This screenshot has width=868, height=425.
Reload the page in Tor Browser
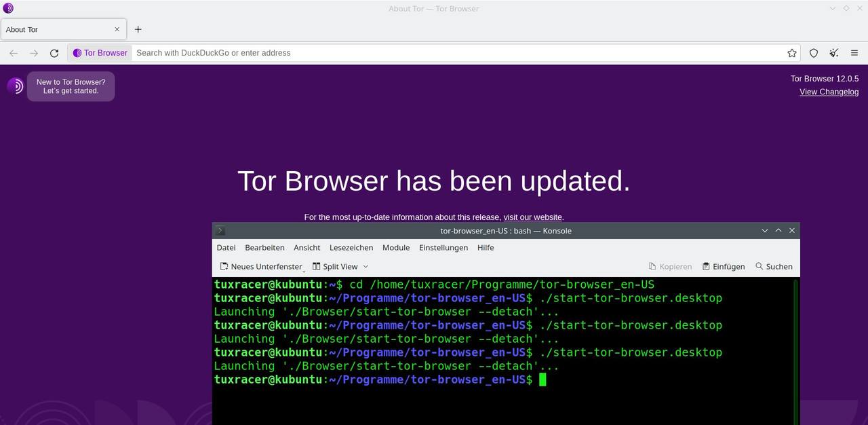click(54, 53)
